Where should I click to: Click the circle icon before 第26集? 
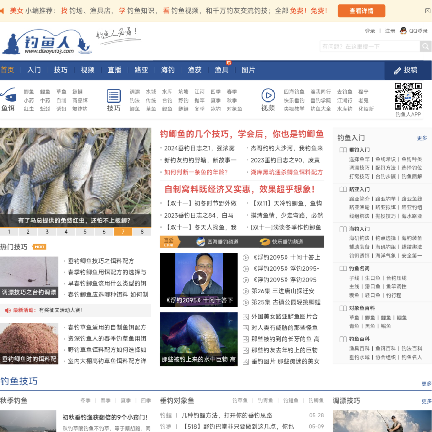click(x=246, y=291)
